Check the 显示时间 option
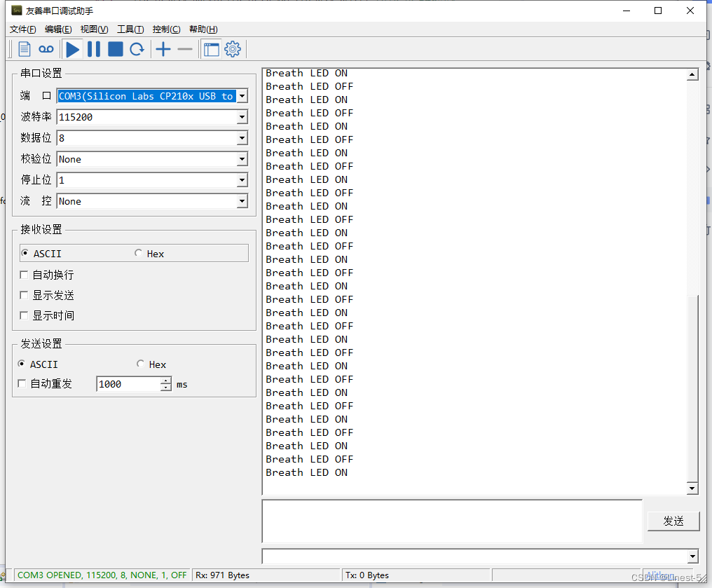This screenshot has width=712, height=588. (25, 315)
